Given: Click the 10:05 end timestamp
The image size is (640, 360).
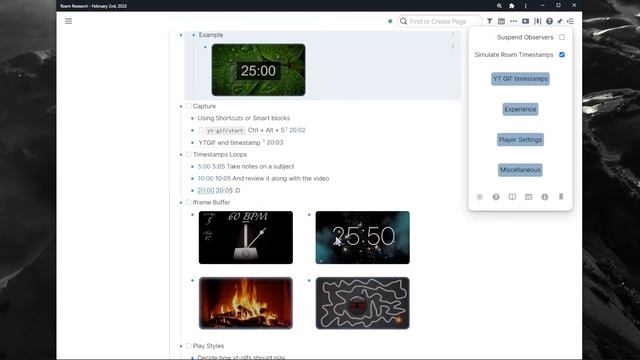Looking at the screenshot, I should coord(223,178).
